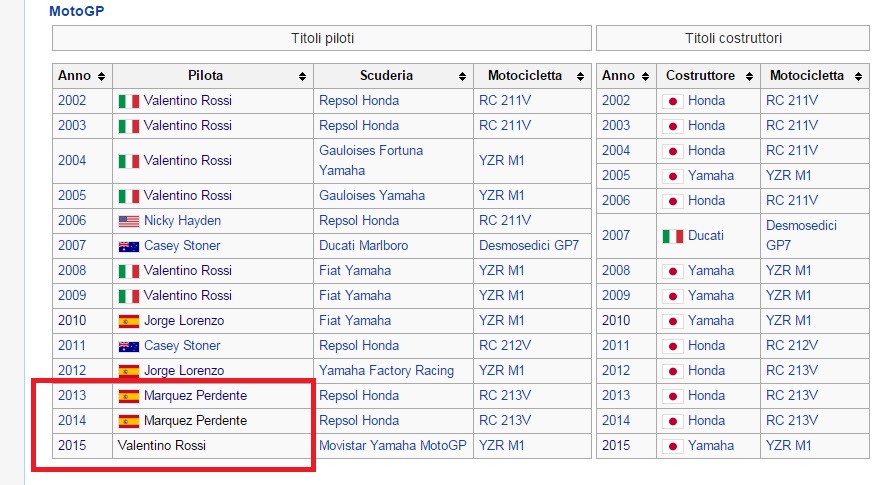Screen dimensions: 877x485
Task: Open the Nicky Hayden rider link
Action: coord(182,220)
